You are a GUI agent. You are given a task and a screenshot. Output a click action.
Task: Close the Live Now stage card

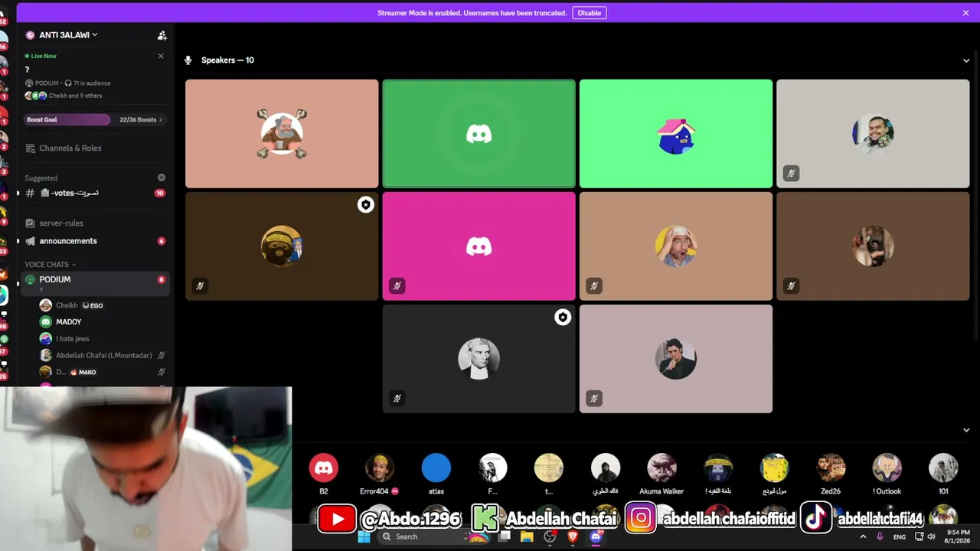[161, 56]
